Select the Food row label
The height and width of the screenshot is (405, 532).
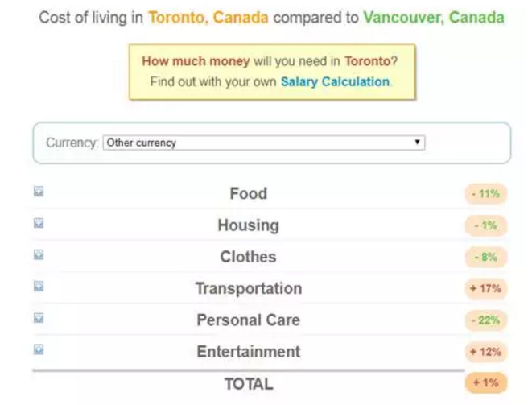248,194
